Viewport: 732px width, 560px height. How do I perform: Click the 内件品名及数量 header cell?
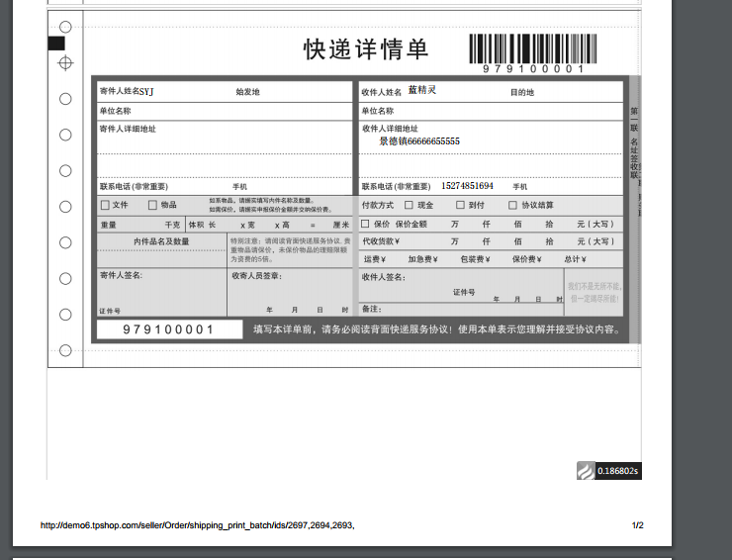pyautogui.click(x=161, y=241)
